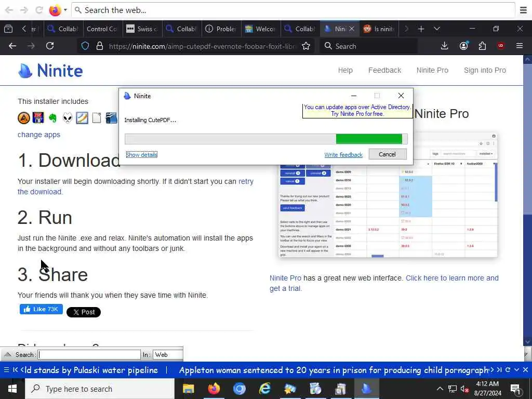The width and height of the screenshot is (532, 399).
Task: Click the Firefox logo icon in top bar
Action: click(x=55, y=10)
